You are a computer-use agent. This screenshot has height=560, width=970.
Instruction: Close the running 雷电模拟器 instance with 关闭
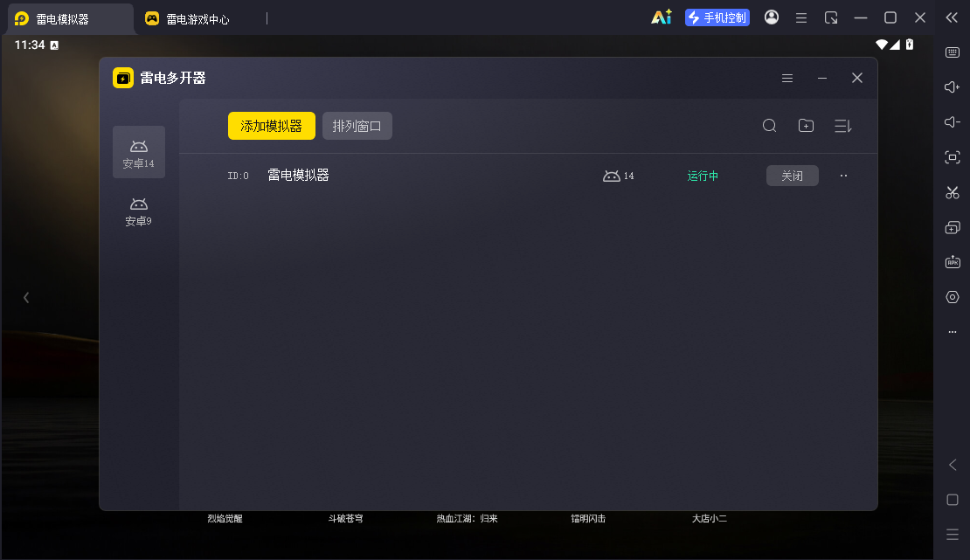coord(793,176)
